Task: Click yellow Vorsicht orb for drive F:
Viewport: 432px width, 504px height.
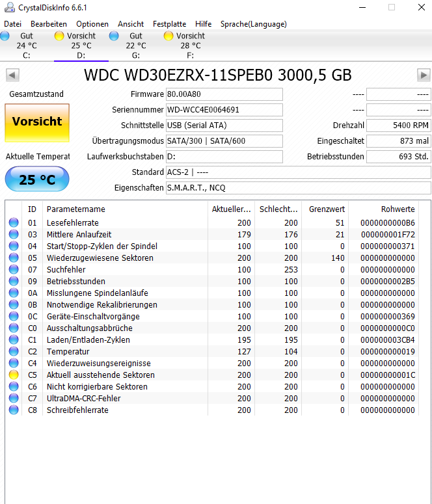Action: pos(169,36)
